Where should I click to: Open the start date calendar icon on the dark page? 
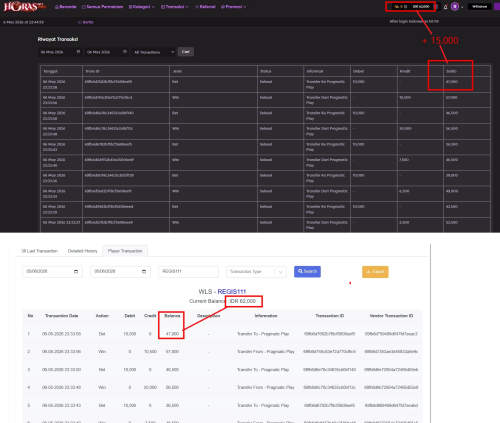[x=78, y=52]
